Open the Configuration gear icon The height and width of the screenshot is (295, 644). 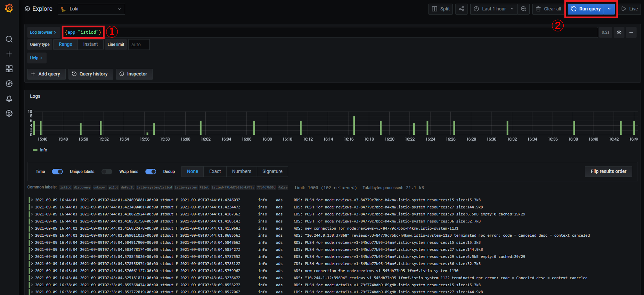tap(9, 113)
